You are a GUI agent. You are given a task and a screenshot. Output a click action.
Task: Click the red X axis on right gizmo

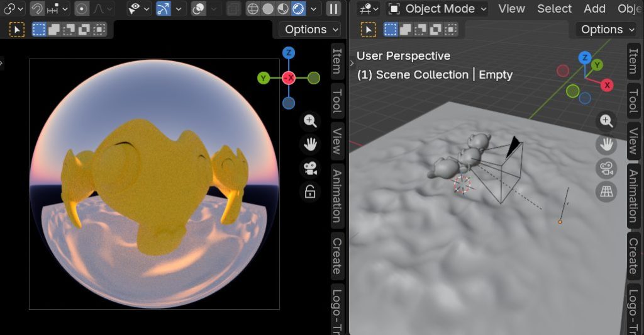click(607, 85)
